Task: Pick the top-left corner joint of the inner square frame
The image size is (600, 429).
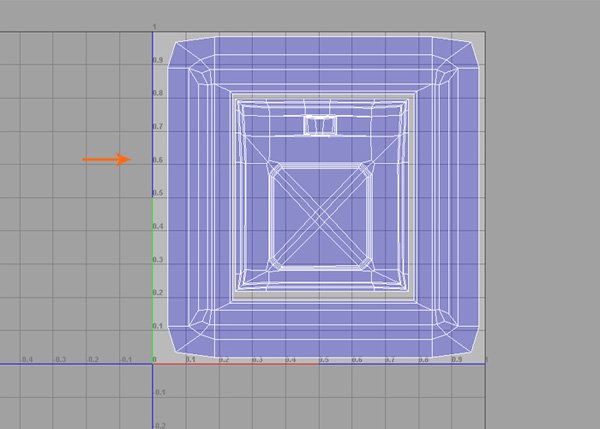Action: coord(274,169)
